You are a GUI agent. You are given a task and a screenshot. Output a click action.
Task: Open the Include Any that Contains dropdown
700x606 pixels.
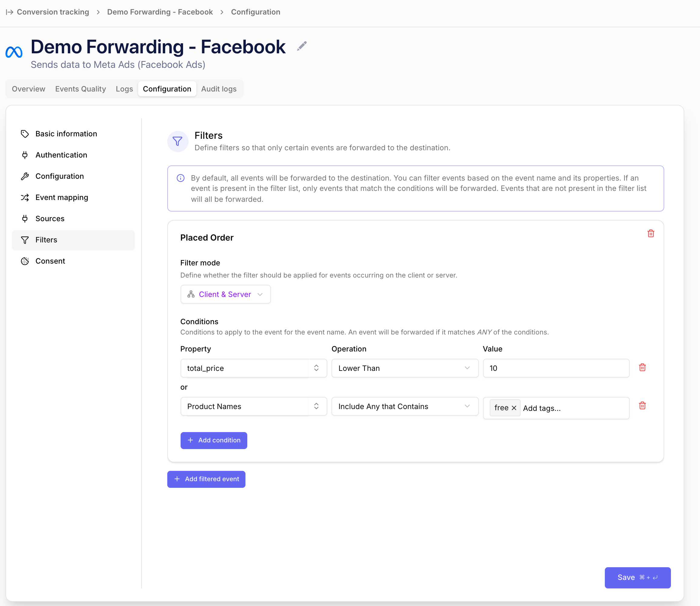click(405, 406)
